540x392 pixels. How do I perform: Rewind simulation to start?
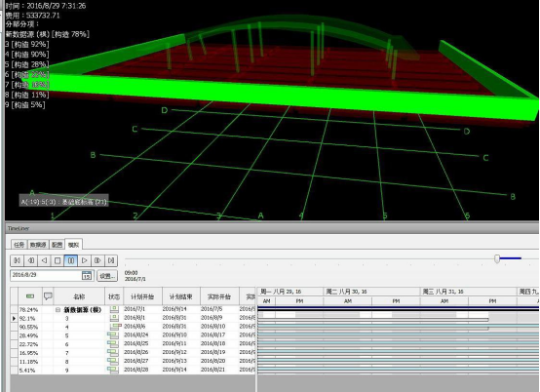point(17,260)
